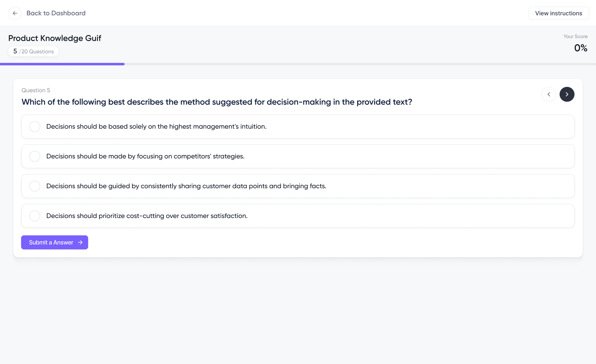Click the purple quiz progress bar
This screenshot has width=596, height=364.
click(62, 64)
